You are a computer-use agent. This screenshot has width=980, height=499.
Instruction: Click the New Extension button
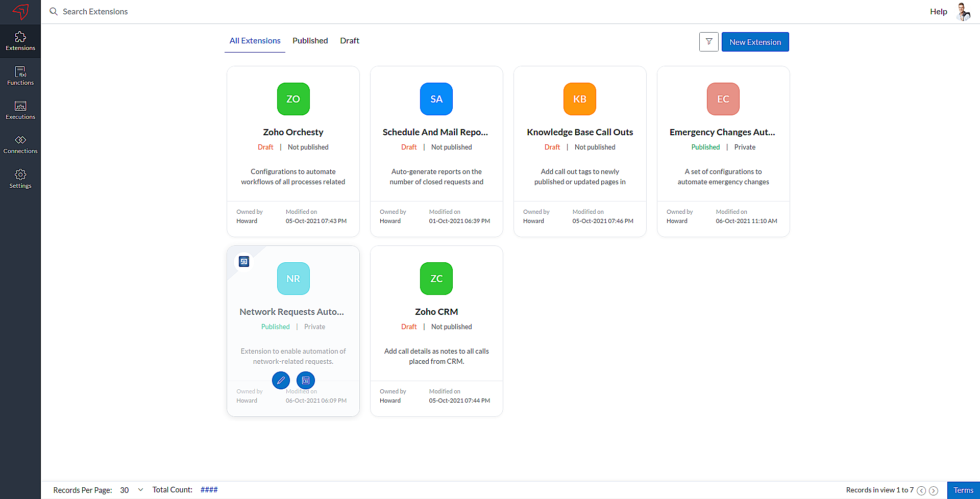755,42
